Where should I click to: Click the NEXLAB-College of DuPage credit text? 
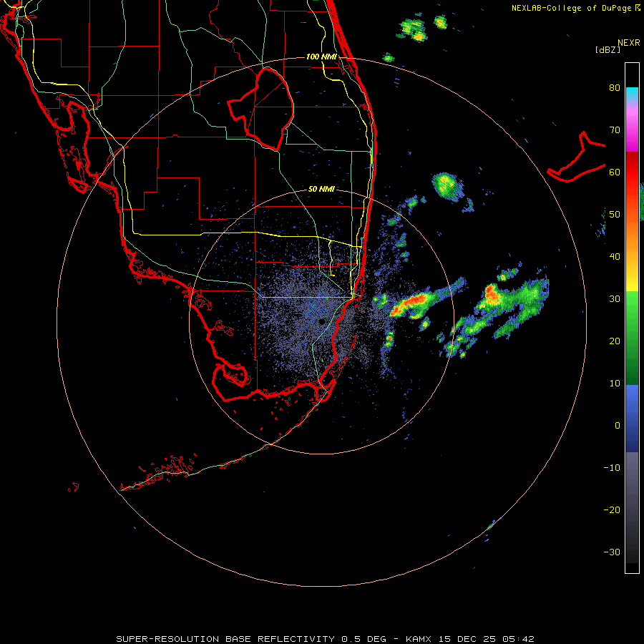click(571, 8)
